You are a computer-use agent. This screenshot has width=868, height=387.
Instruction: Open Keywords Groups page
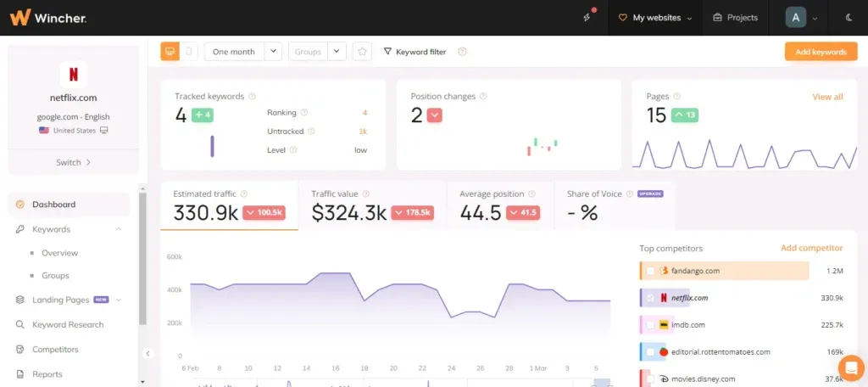[x=55, y=276]
